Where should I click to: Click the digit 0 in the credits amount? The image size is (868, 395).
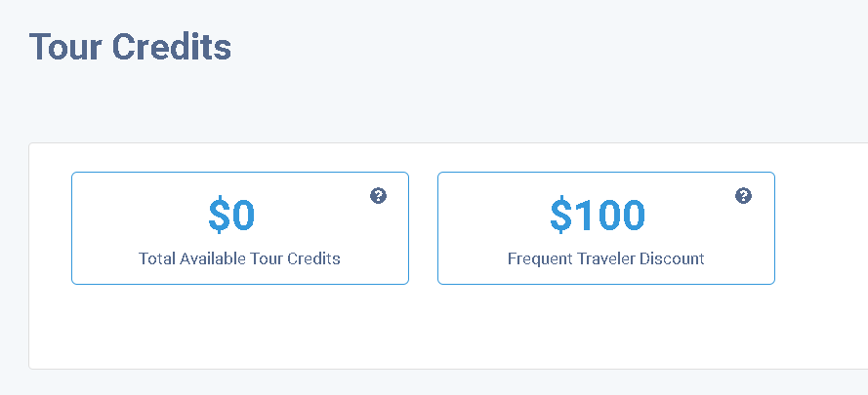coord(243,216)
